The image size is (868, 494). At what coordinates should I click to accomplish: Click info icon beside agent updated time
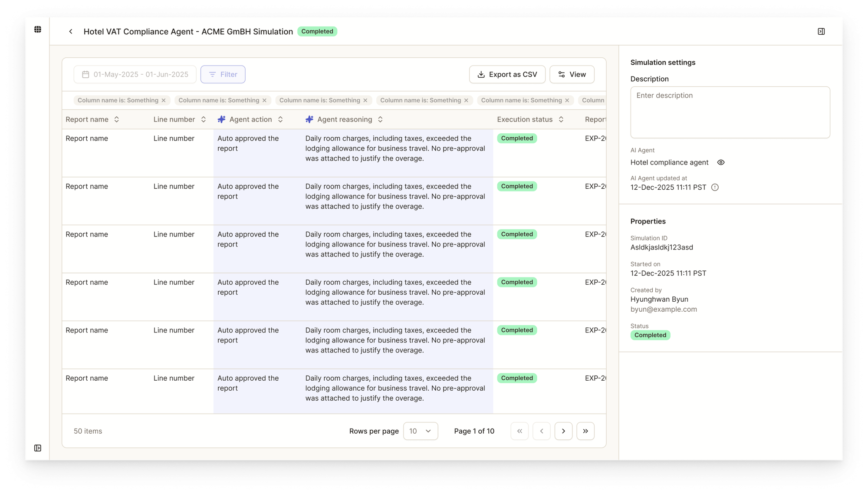point(715,188)
